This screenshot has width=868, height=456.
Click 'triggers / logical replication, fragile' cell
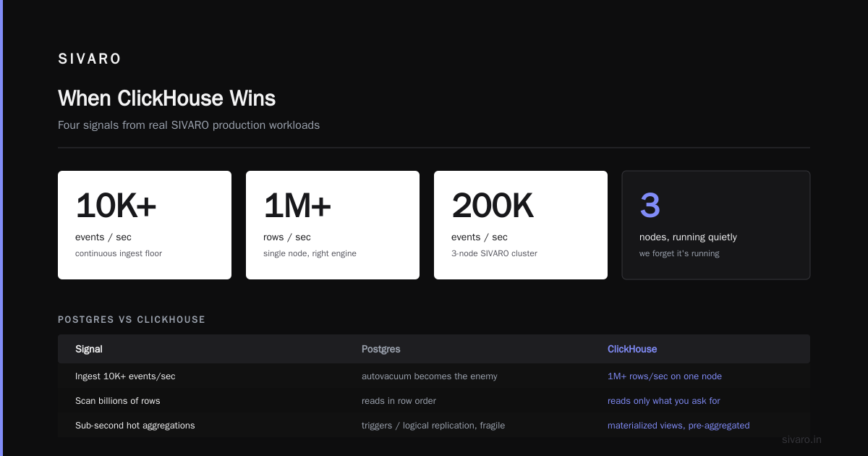(x=433, y=426)
